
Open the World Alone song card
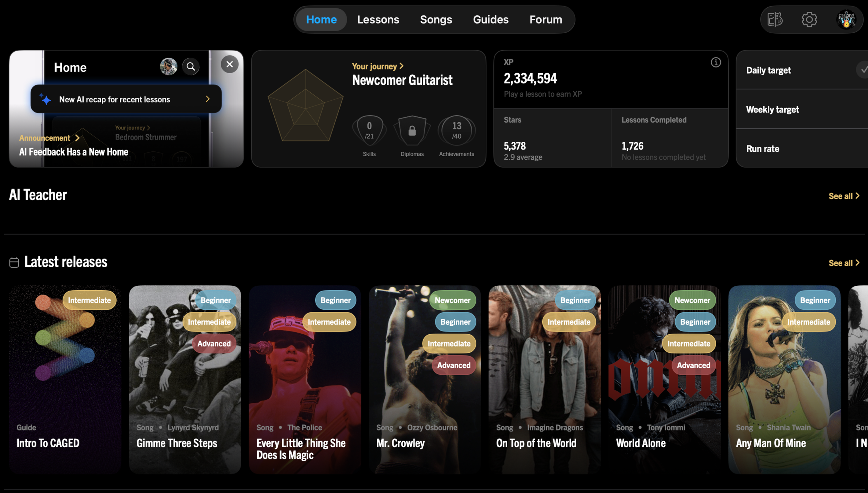[664, 380]
